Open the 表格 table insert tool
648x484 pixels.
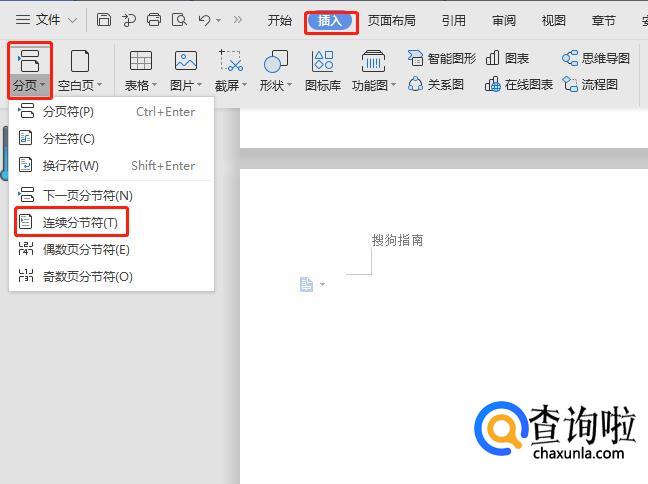click(141, 69)
